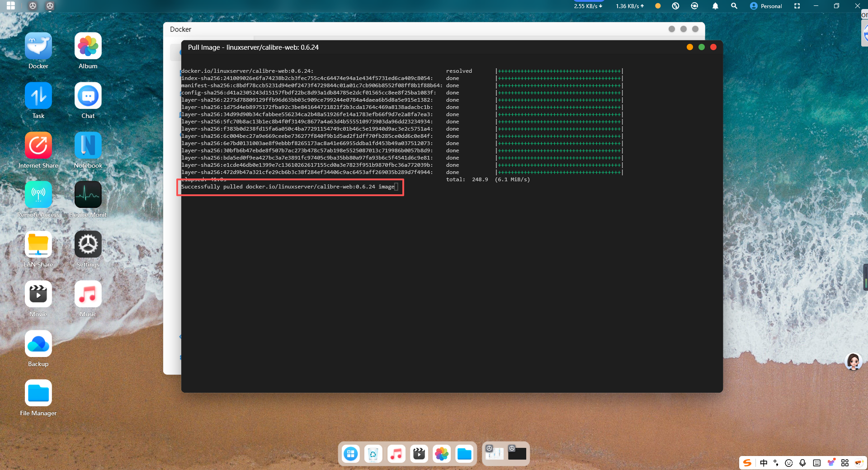
Task: Click the orange status dot in the top bar
Action: (x=658, y=6)
